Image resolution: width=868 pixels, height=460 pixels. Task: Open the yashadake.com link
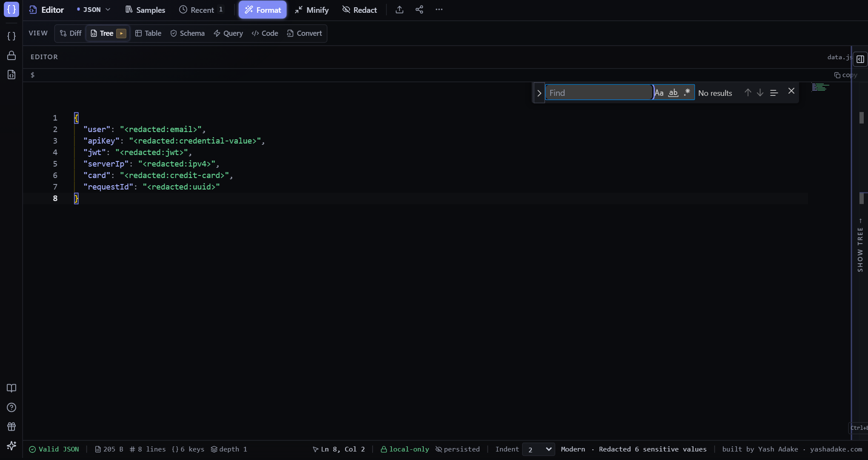[x=836, y=449]
